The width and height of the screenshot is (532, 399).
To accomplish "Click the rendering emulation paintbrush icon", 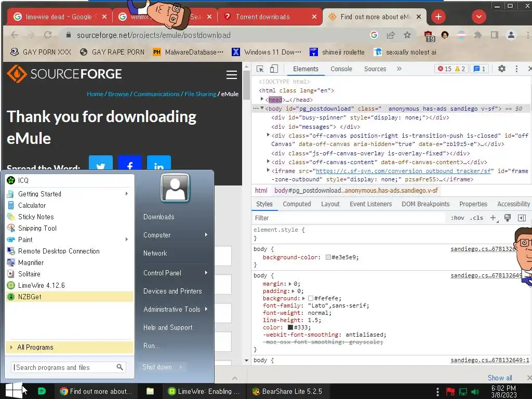I will point(508,218).
